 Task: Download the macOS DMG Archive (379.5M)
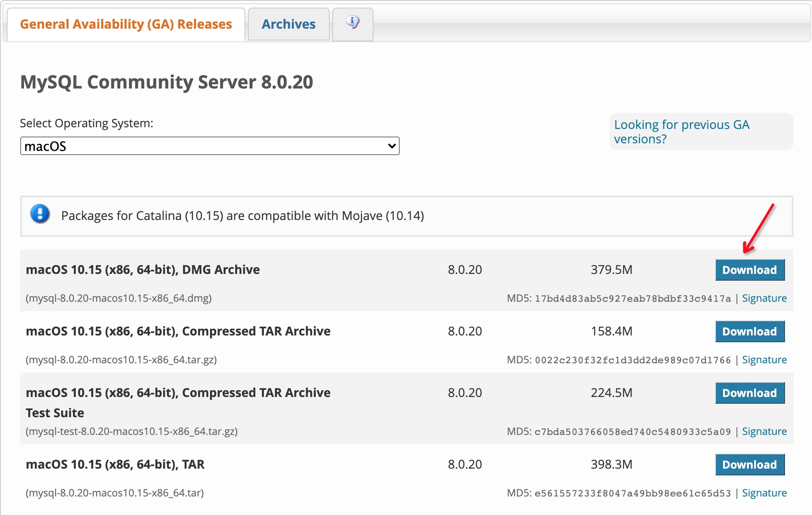pos(750,270)
